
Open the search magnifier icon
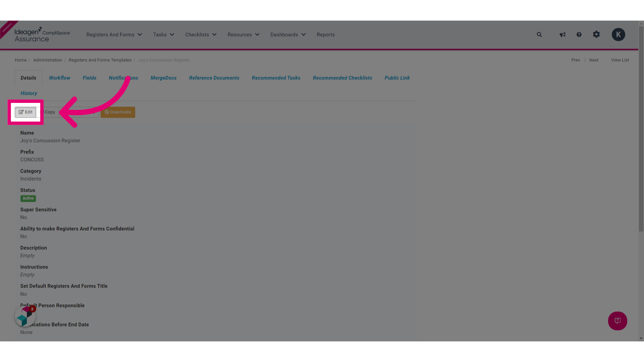(x=539, y=35)
